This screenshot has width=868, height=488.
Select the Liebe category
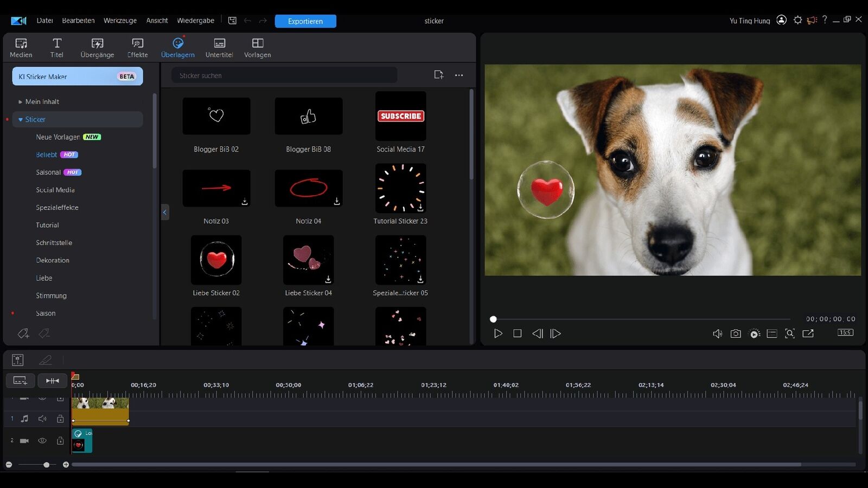[44, 278]
